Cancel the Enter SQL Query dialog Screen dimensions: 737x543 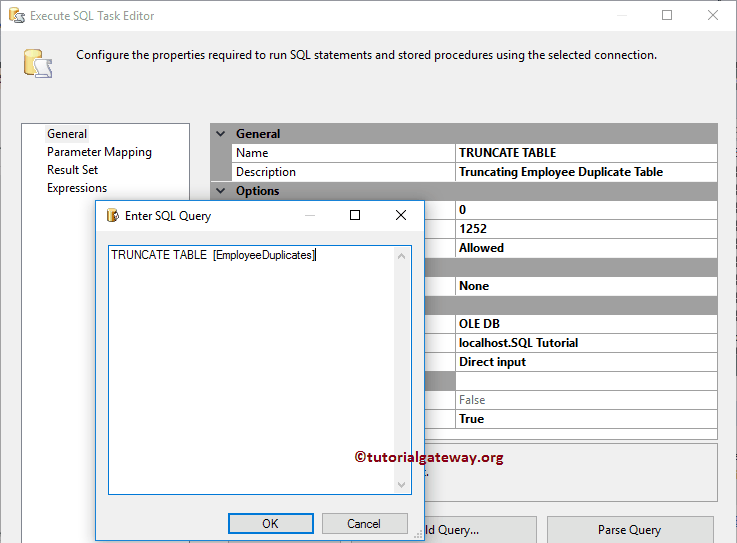(364, 523)
